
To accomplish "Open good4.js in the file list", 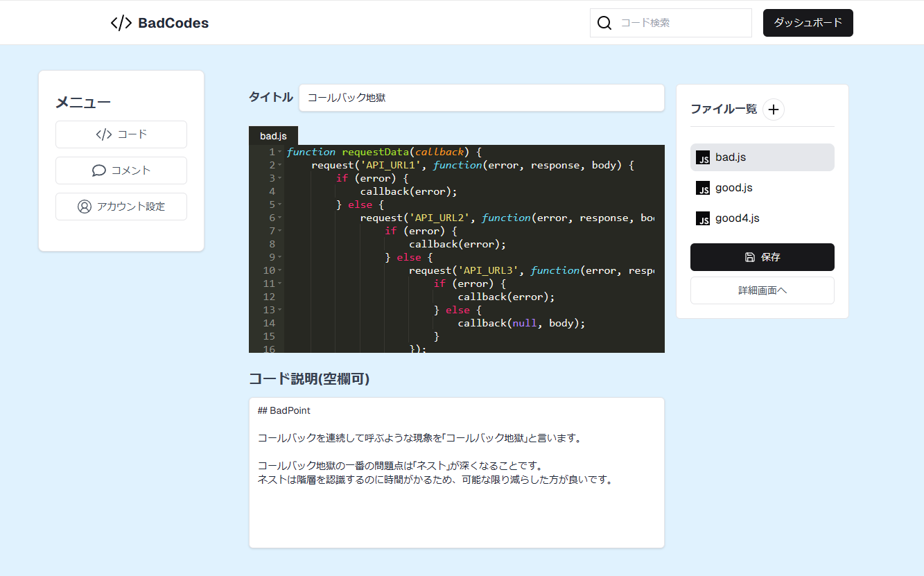I will [x=762, y=218].
